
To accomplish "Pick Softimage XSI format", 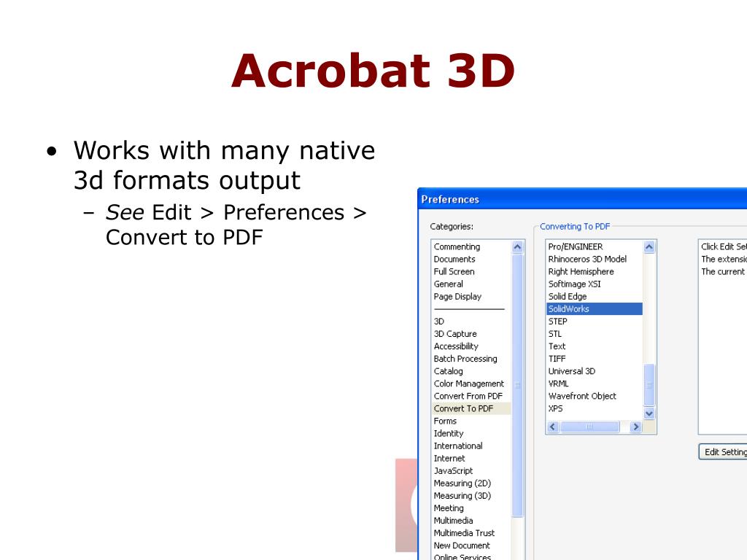I will [575, 284].
